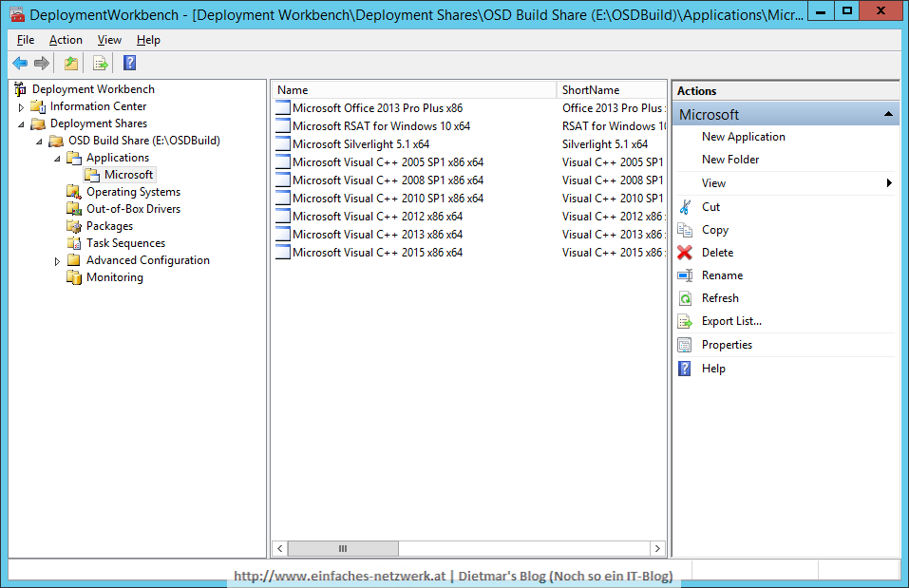Click the blue Help toolbar icon

click(130, 63)
